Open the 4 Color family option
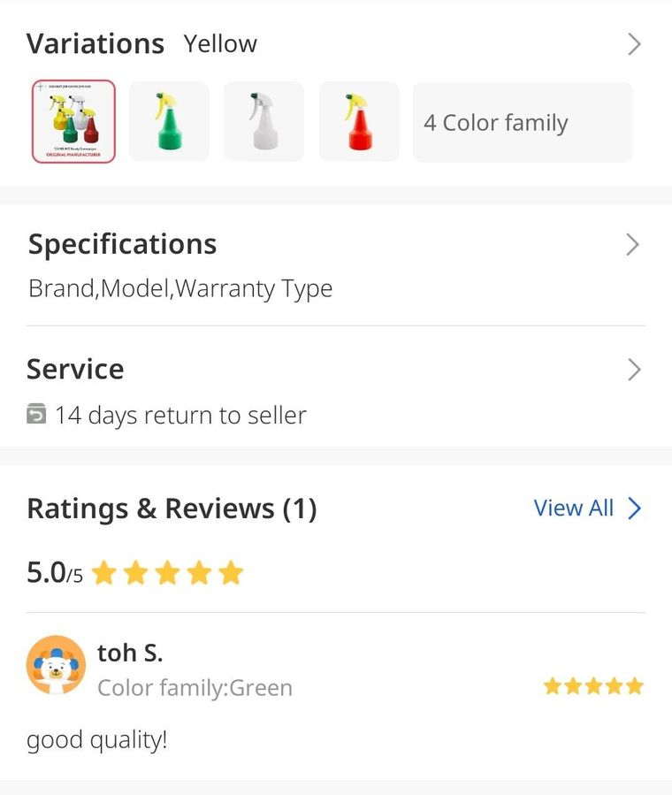 (x=523, y=122)
